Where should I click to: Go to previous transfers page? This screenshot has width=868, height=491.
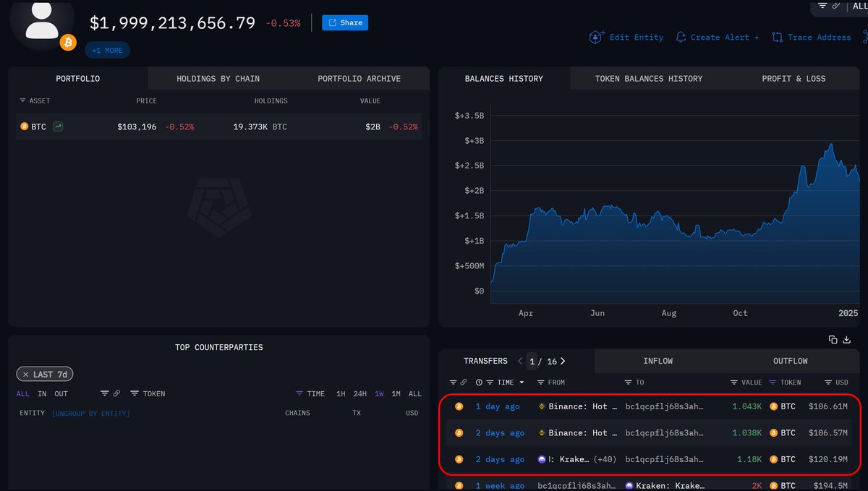[519, 361]
